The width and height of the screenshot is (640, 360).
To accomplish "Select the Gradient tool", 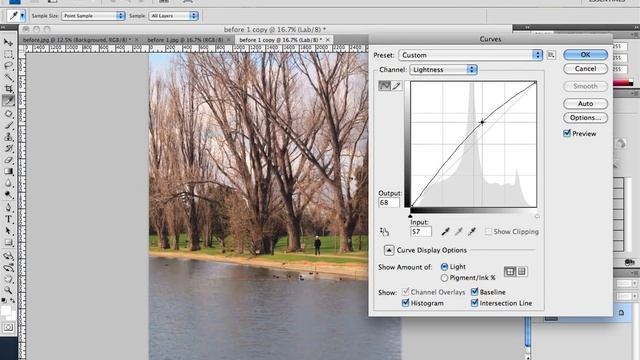I will tap(8, 171).
